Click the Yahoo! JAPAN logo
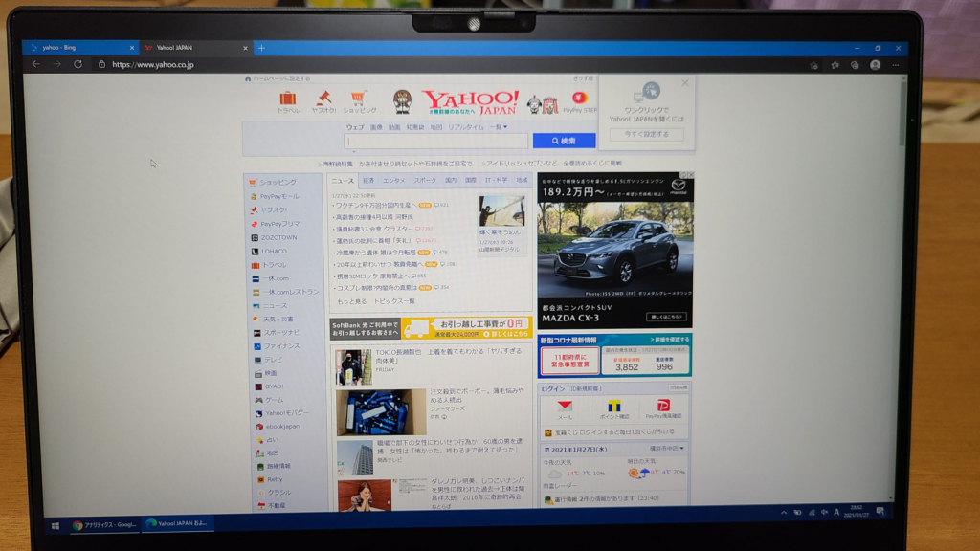Screen dimensions: 980x551 [470, 101]
